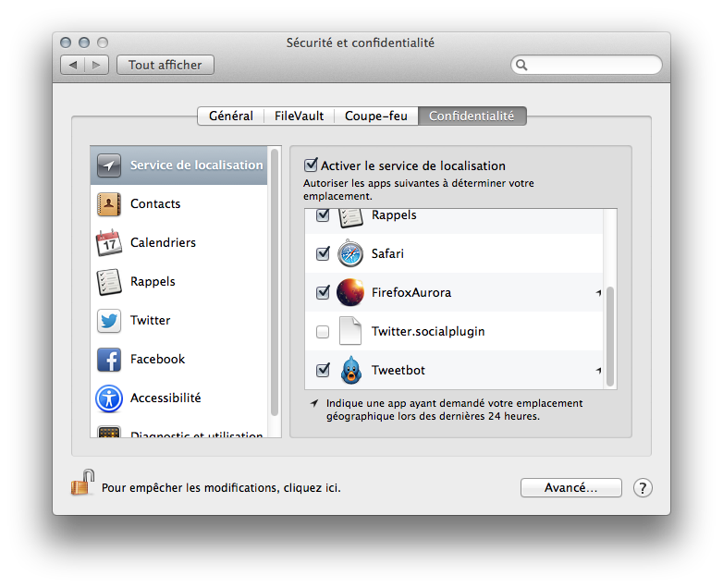Select the Safari row label
Screen dimensions: 723x588
(x=387, y=253)
